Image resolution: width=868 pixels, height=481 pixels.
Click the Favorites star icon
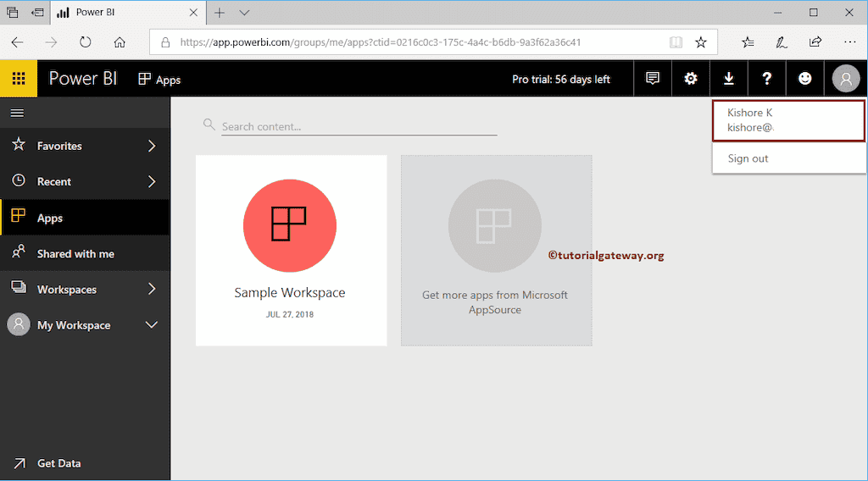(x=19, y=145)
